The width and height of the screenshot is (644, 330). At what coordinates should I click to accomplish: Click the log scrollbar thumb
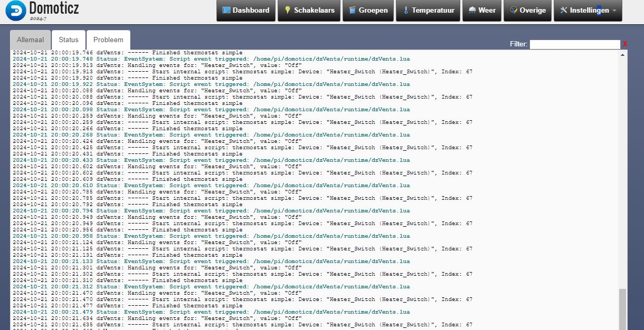tap(623, 309)
